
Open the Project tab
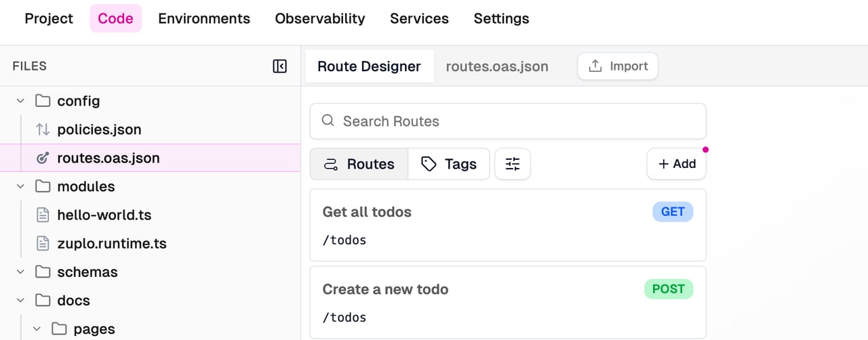point(49,18)
